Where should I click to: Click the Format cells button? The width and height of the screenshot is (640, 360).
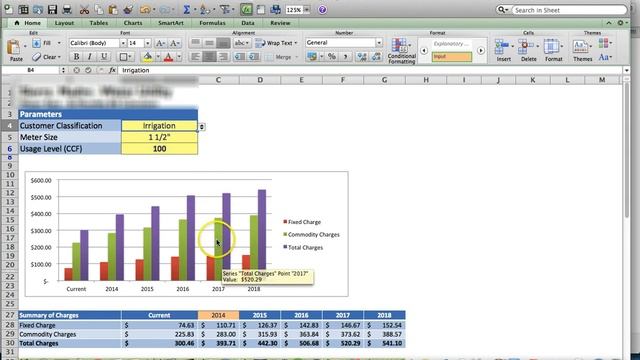coord(553,51)
